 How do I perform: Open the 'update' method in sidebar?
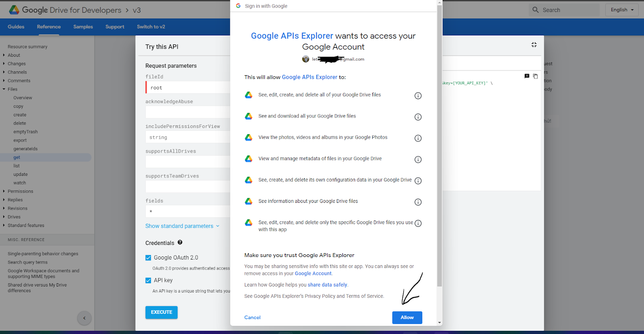[21, 174]
